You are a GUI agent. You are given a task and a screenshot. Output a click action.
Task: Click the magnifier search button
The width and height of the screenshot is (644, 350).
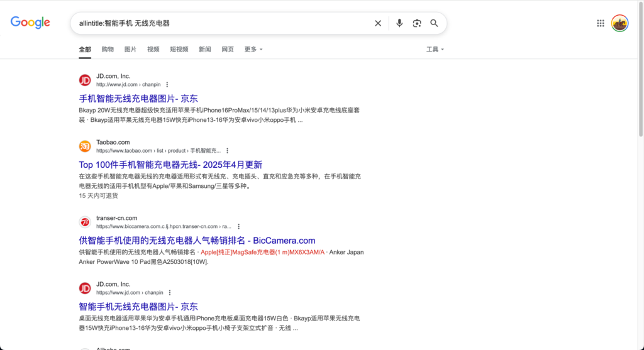[434, 23]
